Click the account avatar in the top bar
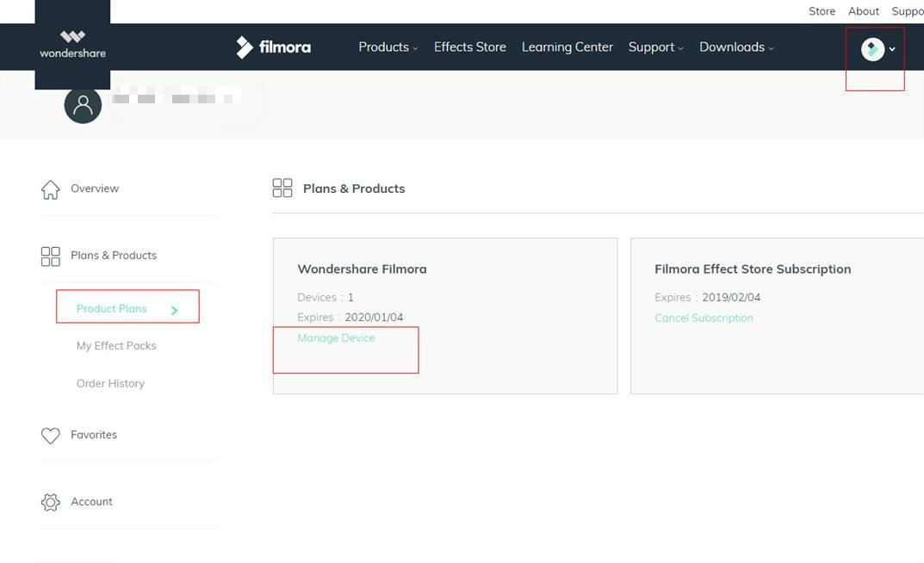Viewport: 924px width, 563px height. pos(873,48)
